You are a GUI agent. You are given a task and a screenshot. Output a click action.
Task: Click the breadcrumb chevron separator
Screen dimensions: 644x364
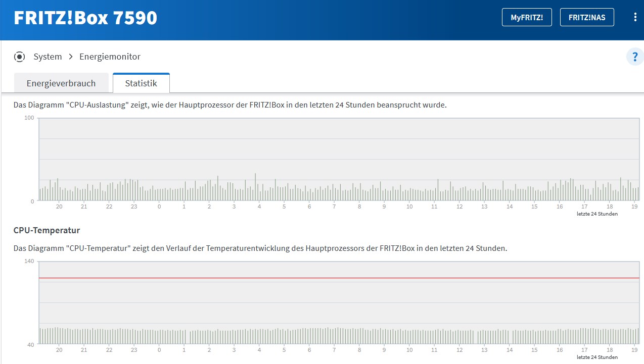71,57
